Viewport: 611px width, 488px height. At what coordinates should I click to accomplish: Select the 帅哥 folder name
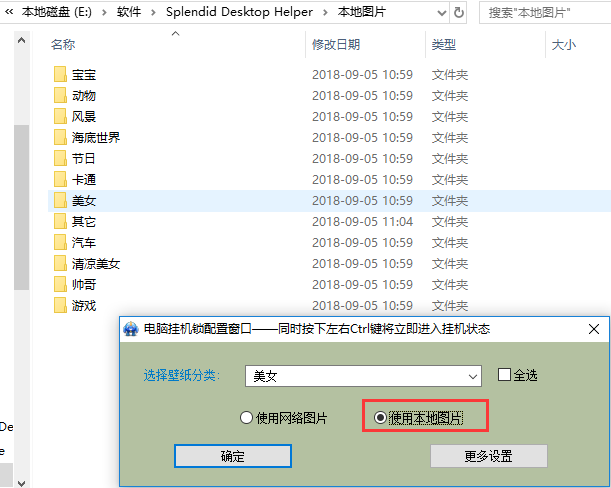click(x=84, y=285)
